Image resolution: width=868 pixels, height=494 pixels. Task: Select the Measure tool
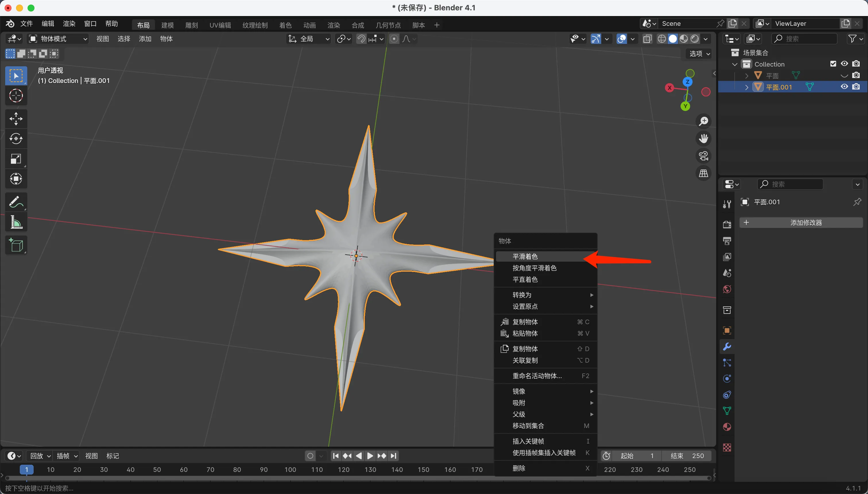(x=16, y=223)
